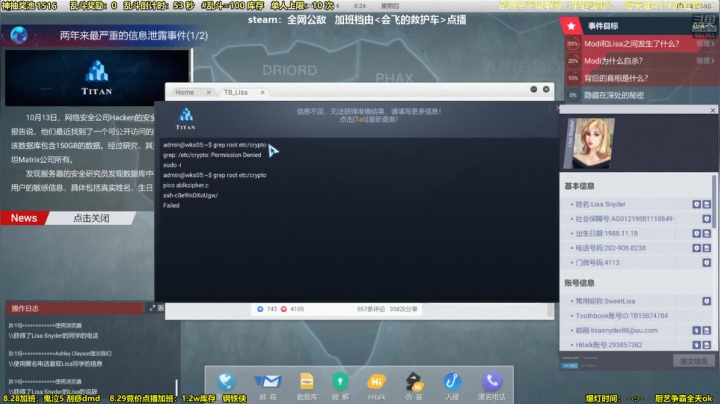Open the 邮箱 mail app in the dock
The image size is (720, 404).
click(x=268, y=382)
